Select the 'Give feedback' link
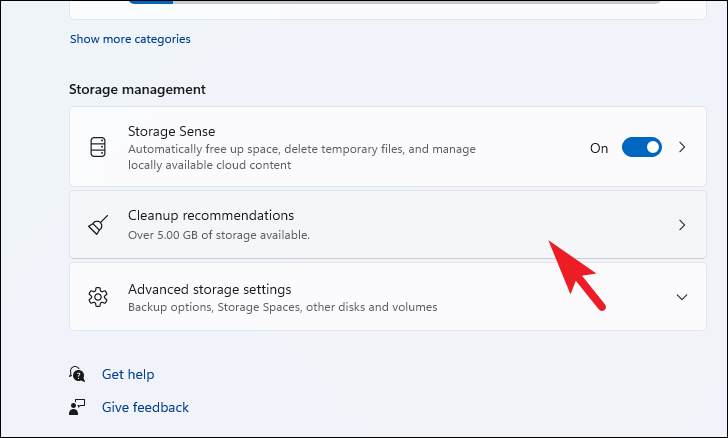This screenshot has height=438, width=728. click(145, 407)
